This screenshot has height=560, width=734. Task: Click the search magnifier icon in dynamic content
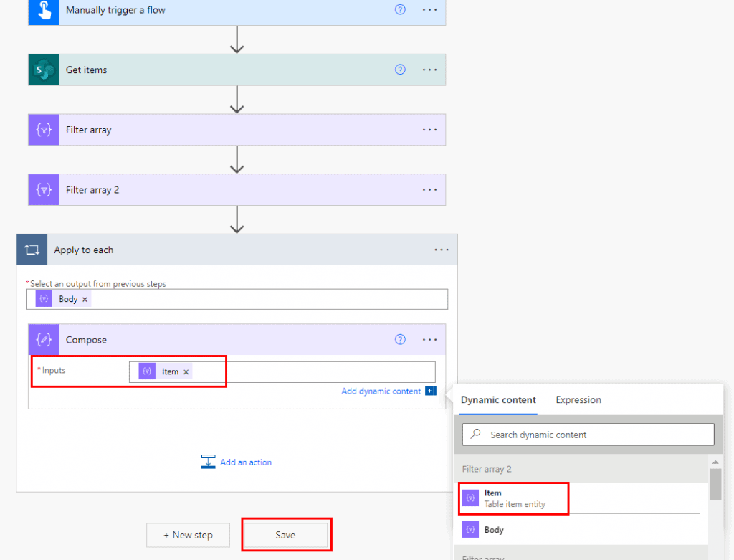476,434
